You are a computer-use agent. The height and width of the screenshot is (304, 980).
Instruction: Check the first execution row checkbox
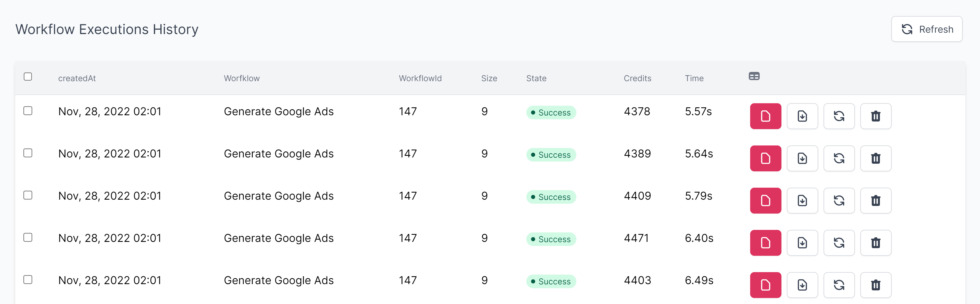point(28,111)
